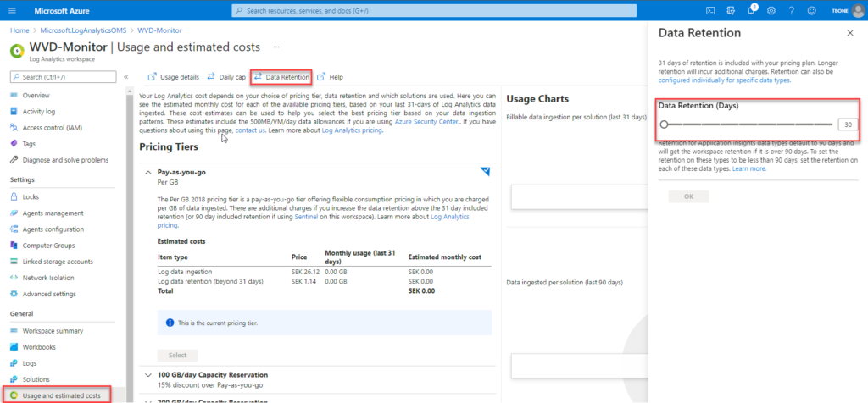Click the Locks padlock icon
Screen dimensions: 868x403
14,196
